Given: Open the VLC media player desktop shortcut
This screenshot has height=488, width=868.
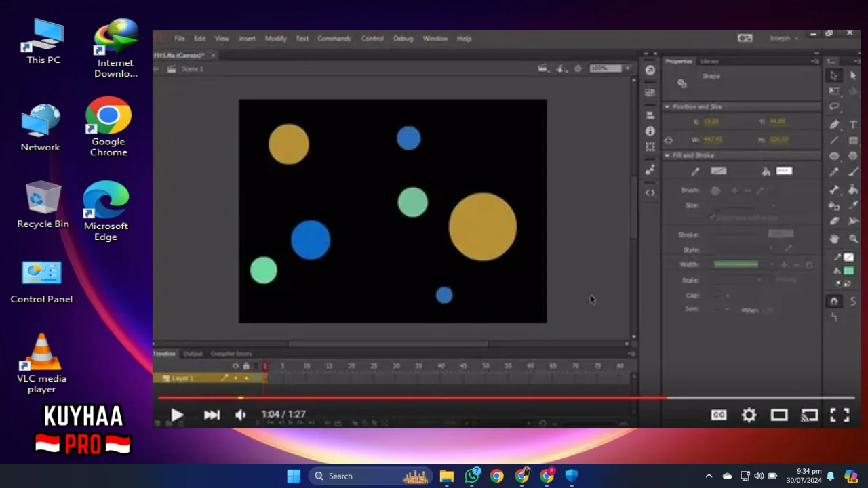Looking at the screenshot, I should click(42, 364).
